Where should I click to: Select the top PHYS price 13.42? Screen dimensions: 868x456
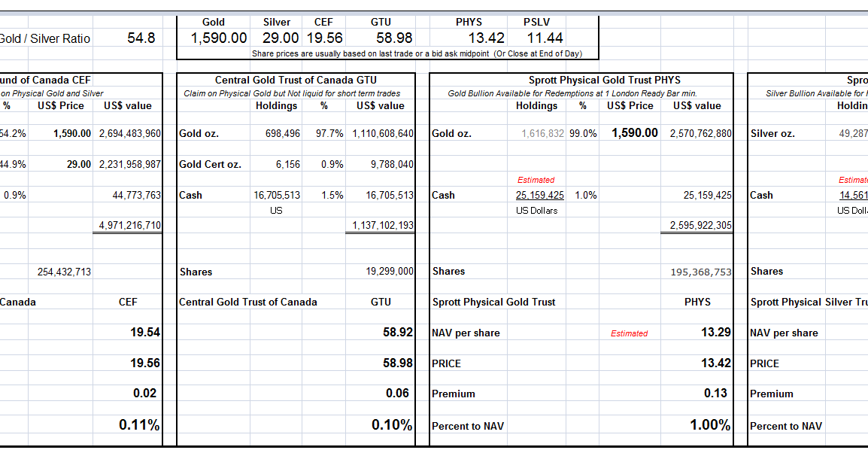(487, 38)
